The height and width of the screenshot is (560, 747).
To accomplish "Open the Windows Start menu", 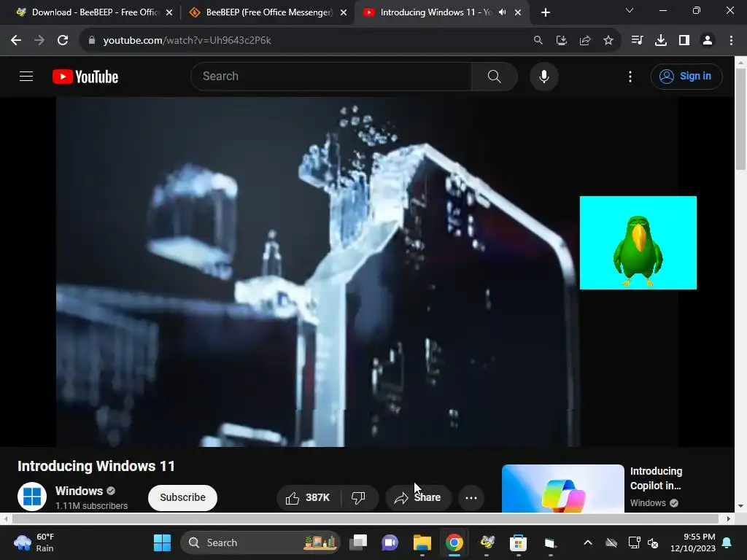I will click(x=162, y=542).
